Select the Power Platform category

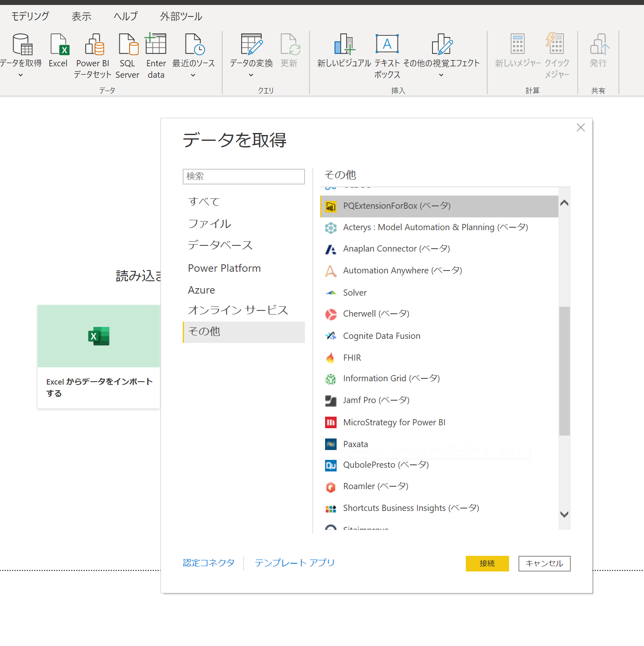click(x=244, y=268)
